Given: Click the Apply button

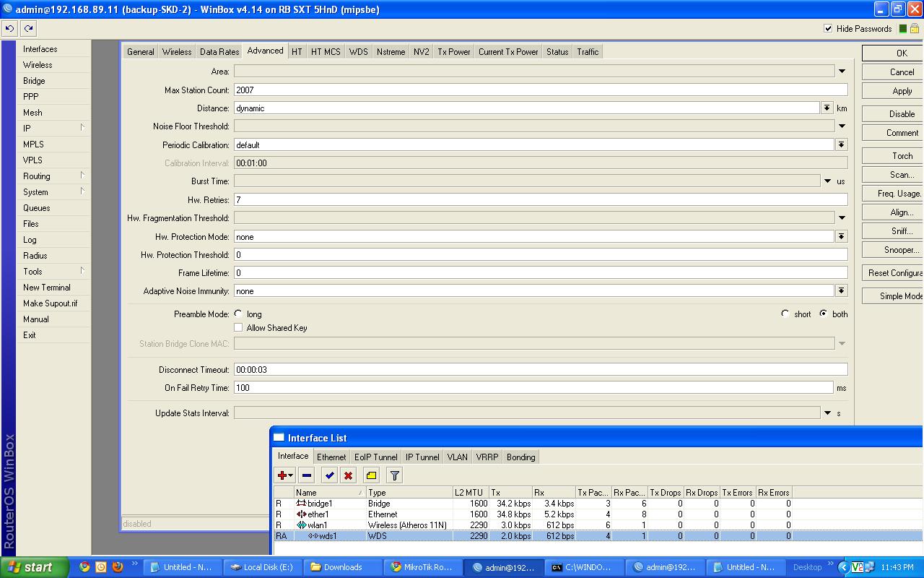Looking at the screenshot, I should click(902, 91).
